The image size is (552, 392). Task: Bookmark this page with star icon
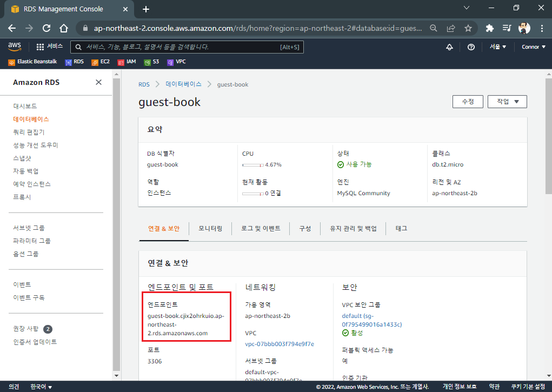coord(468,28)
